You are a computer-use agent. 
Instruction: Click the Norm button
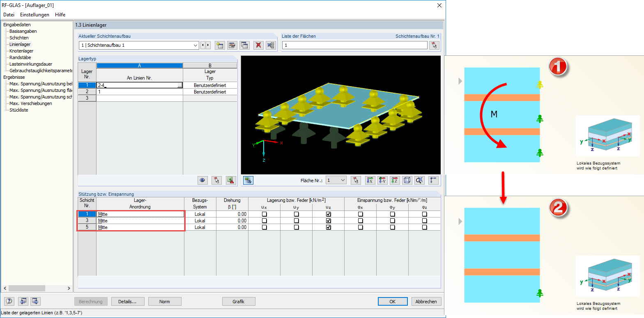tap(165, 301)
